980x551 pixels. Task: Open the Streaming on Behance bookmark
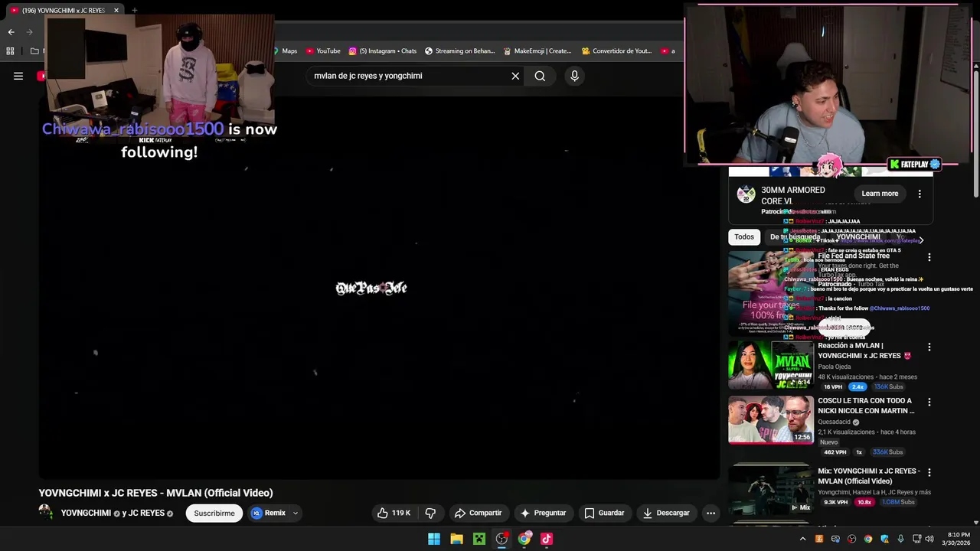(x=460, y=51)
